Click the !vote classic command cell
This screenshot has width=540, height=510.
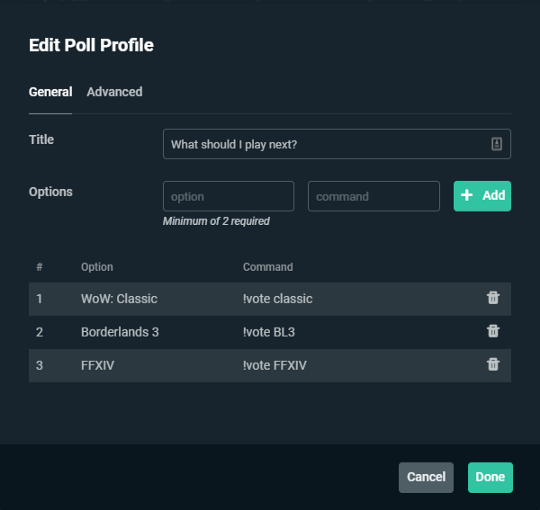click(x=278, y=299)
